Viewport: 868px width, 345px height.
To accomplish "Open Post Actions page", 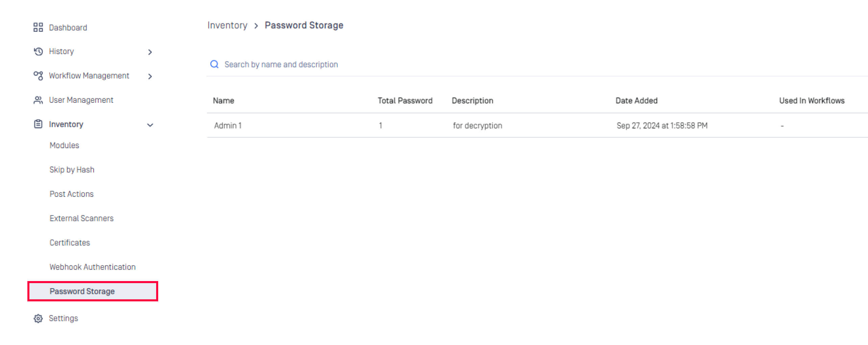I will [x=71, y=194].
